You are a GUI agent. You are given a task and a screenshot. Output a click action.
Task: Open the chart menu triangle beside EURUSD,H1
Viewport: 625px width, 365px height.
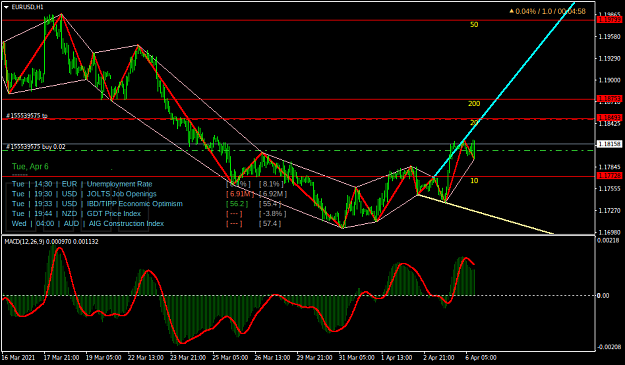point(6,7)
